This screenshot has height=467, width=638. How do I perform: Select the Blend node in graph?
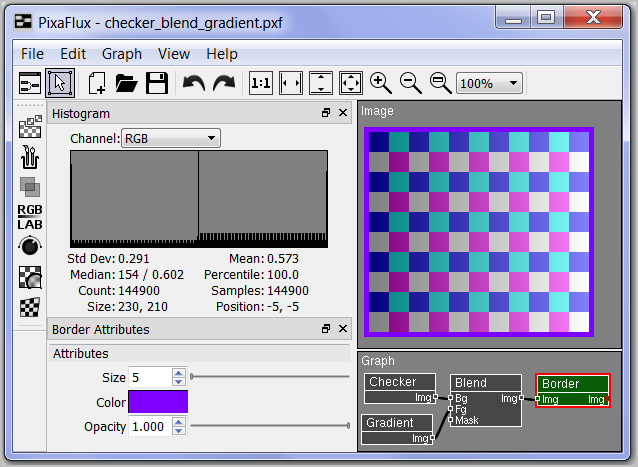(x=486, y=383)
